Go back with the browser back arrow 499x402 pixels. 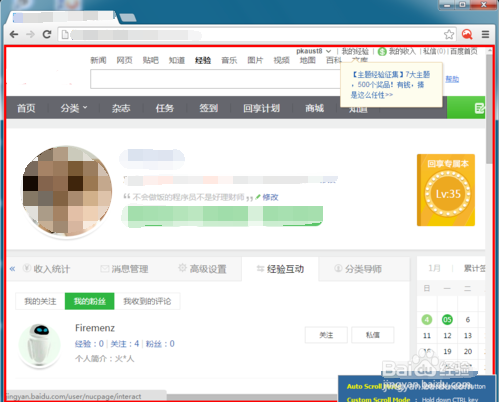14,34
